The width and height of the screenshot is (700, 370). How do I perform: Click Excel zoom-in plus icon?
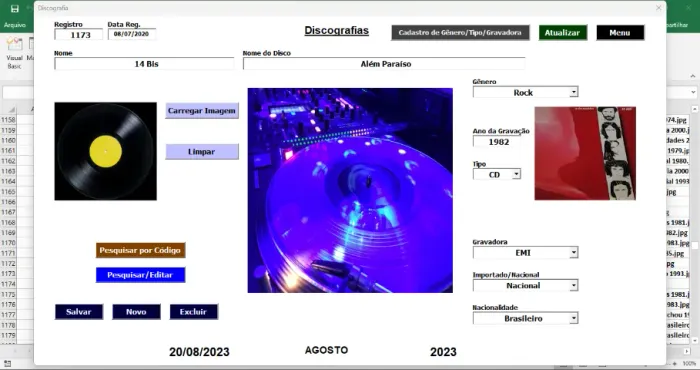(675, 364)
